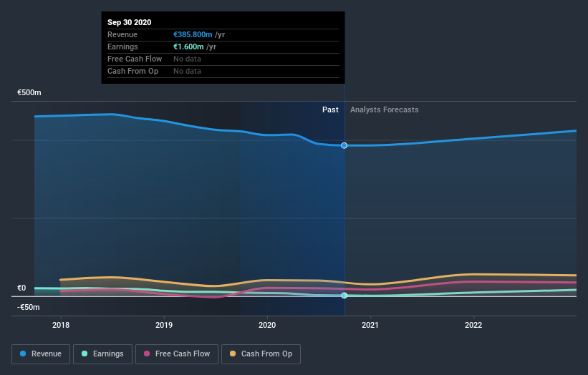Click the tooltip 'Cash From Op' row label
This screenshot has width=588, height=375.
pyautogui.click(x=132, y=71)
